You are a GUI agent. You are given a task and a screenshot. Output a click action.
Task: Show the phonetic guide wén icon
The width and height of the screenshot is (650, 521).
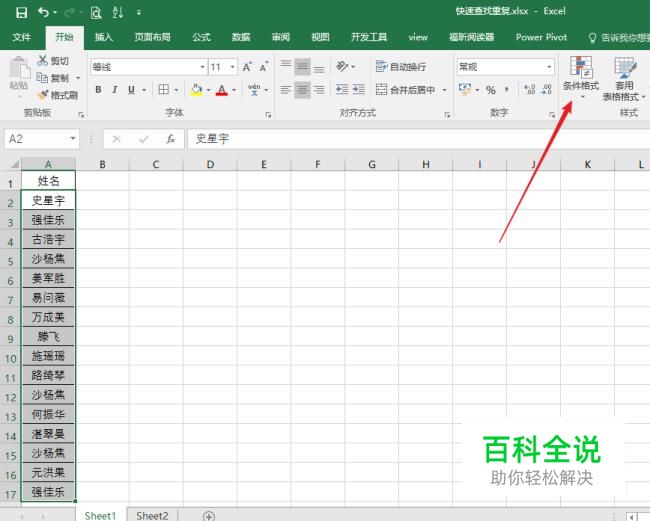click(x=254, y=90)
